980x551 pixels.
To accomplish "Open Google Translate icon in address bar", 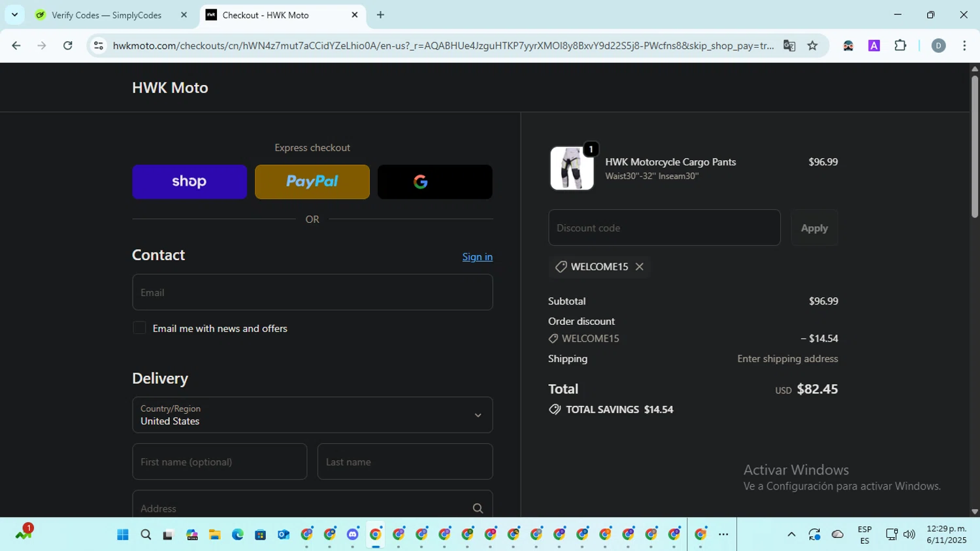I will 789,46.
